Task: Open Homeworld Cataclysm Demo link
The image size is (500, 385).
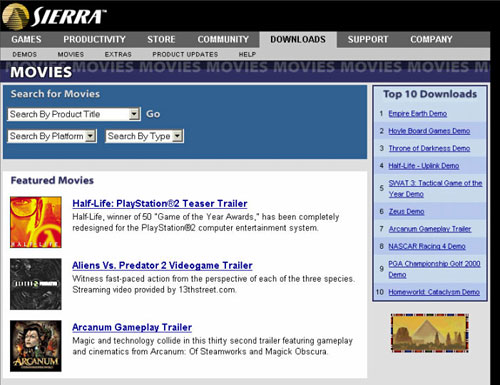Action: pyautogui.click(x=434, y=292)
